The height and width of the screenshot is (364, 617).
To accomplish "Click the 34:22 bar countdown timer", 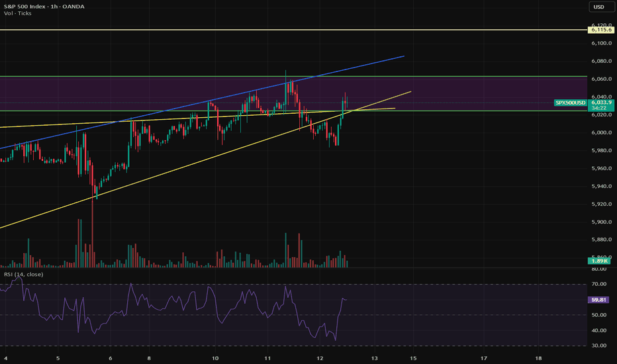I will 598,108.
